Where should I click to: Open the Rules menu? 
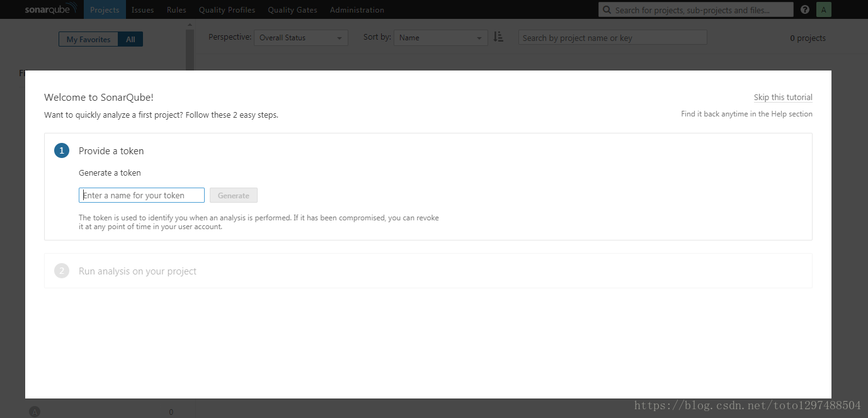click(176, 9)
